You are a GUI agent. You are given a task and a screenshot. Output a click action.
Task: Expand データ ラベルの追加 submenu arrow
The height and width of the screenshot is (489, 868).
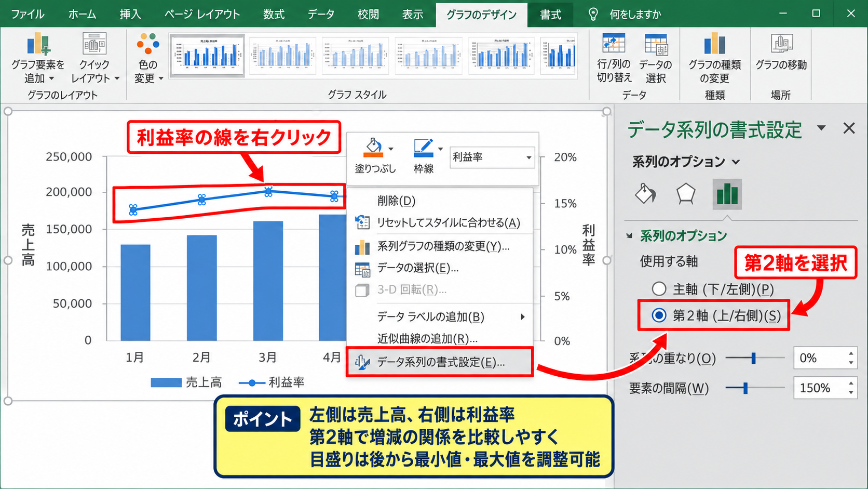point(523,316)
